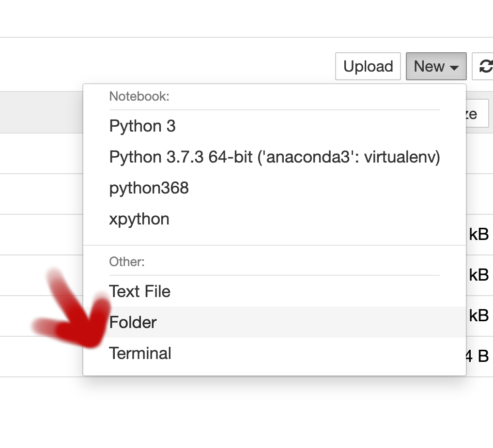Screen dimensions: 493x448
Task: Click the 'Other:' section header label
Action: point(127,262)
